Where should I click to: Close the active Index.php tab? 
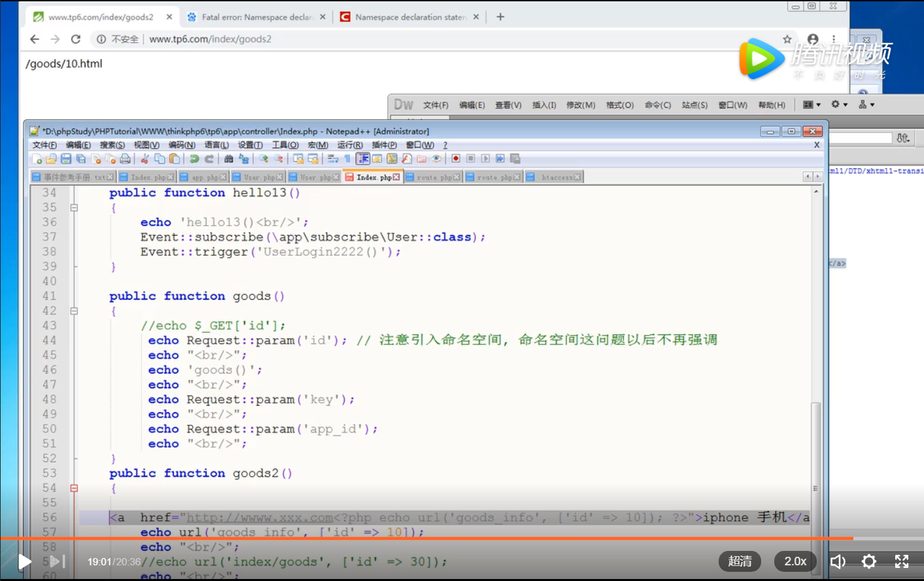[396, 177]
